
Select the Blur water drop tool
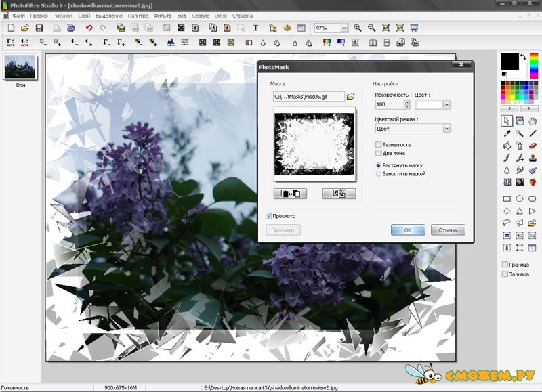[x=507, y=170]
